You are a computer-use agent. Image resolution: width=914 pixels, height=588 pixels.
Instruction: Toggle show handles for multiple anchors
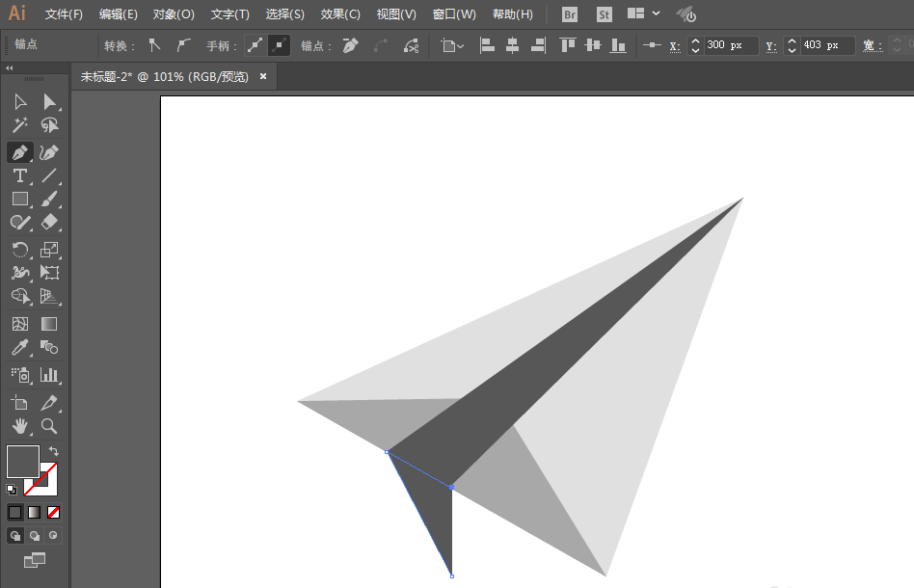point(255,45)
